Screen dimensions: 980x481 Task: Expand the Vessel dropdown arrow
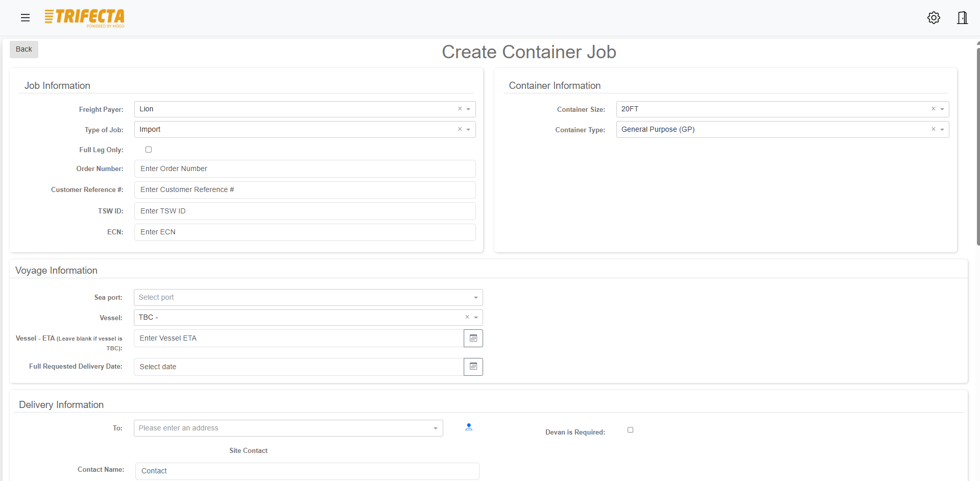[476, 318]
